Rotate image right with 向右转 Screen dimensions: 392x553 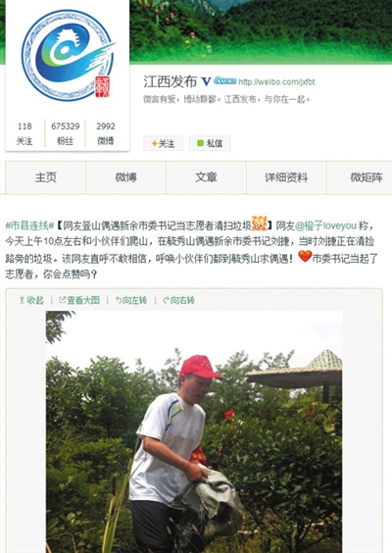click(x=178, y=300)
